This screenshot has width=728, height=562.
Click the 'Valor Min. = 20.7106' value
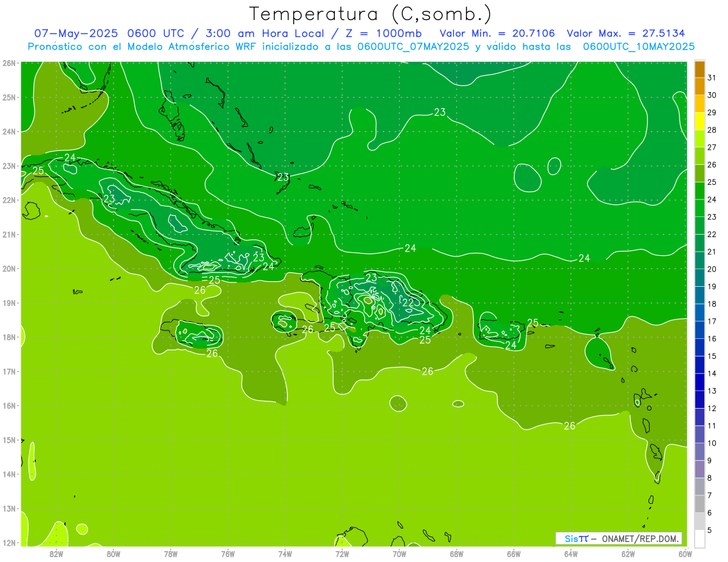pyautogui.click(x=497, y=33)
